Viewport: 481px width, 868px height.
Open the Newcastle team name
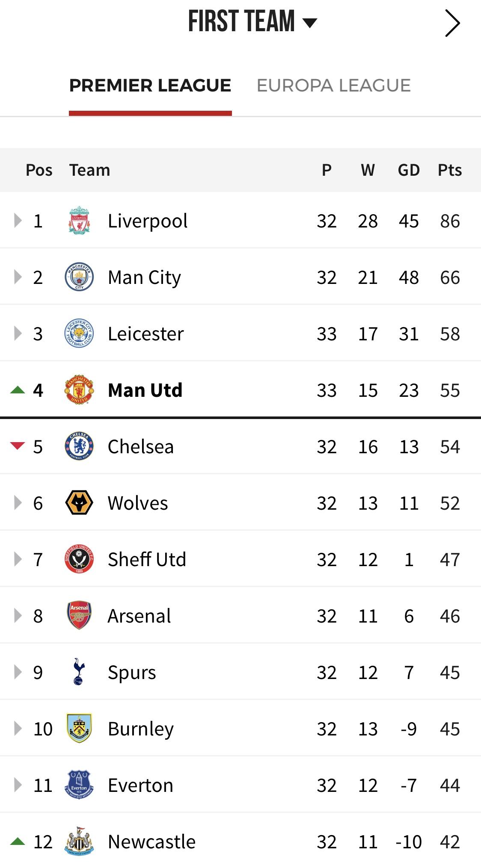coord(151,841)
